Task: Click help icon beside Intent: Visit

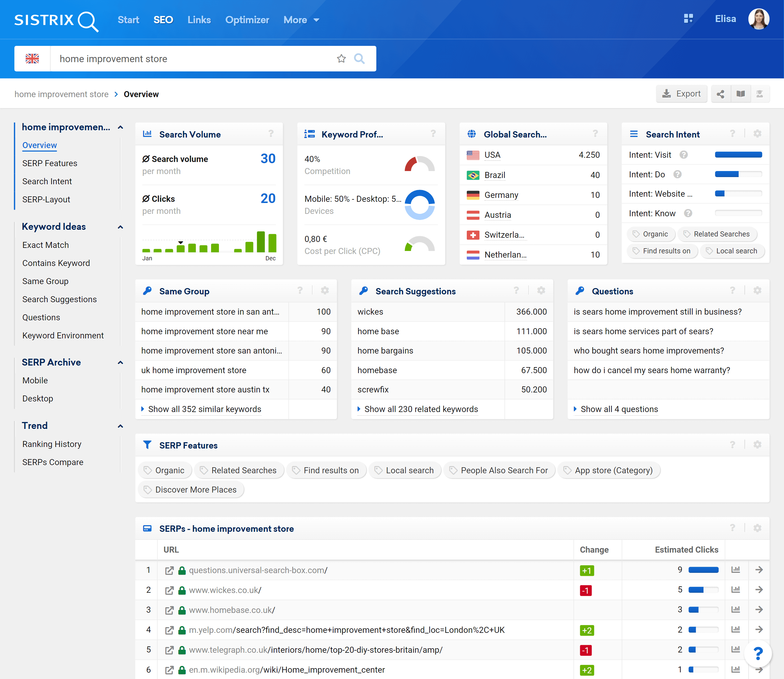Action: [684, 155]
